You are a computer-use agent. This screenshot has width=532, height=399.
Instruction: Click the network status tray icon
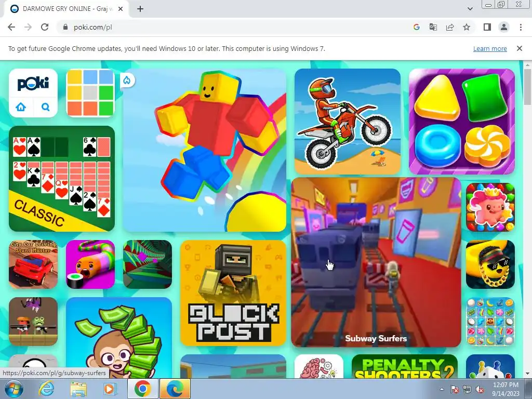pyautogui.click(x=467, y=389)
